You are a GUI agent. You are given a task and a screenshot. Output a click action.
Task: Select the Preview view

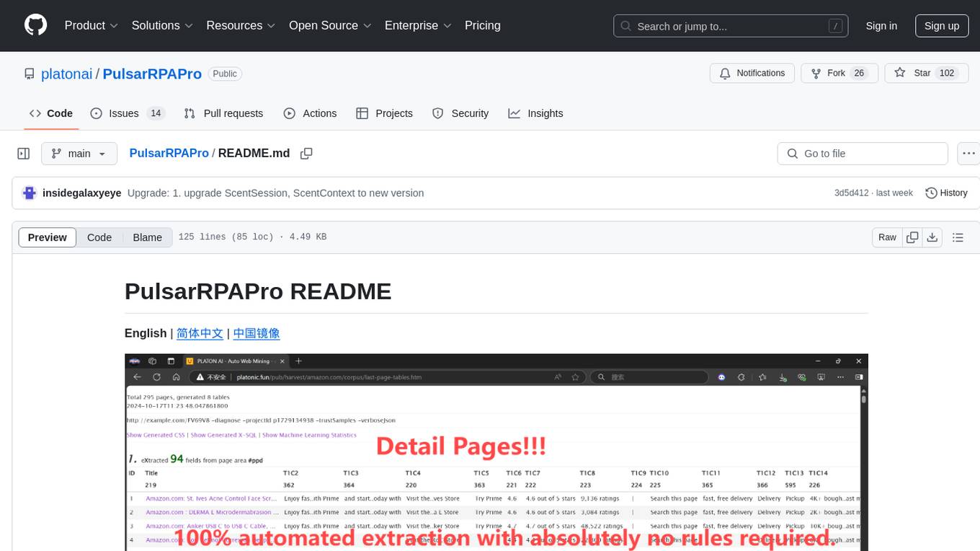pyautogui.click(x=48, y=237)
